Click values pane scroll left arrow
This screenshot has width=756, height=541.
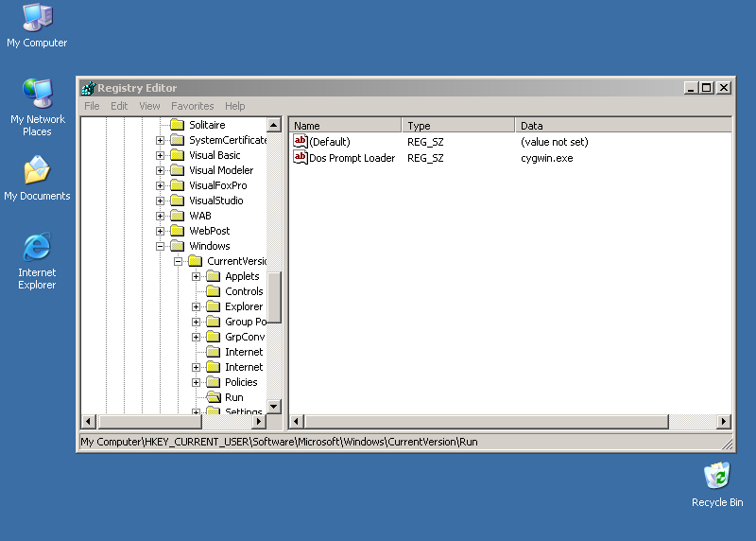[296, 421]
